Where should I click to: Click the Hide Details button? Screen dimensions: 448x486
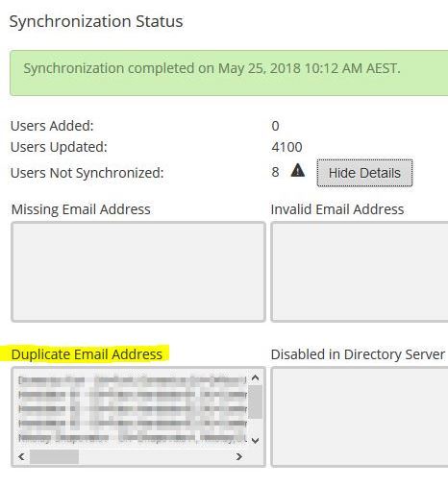(364, 173)
